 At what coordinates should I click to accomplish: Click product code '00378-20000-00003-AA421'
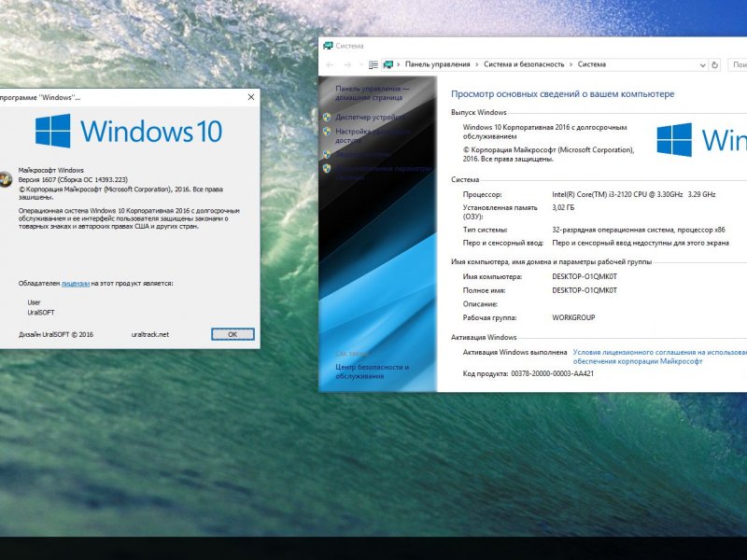[x=553, y=374]
